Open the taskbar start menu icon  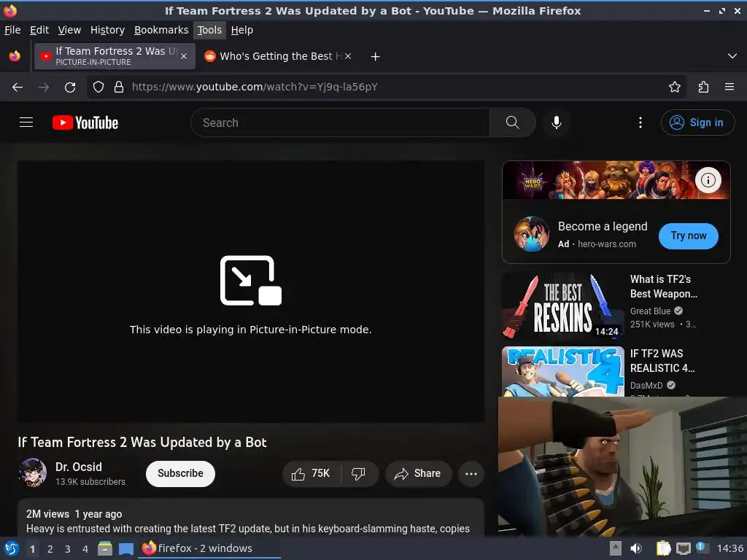[x=12, y=548]
